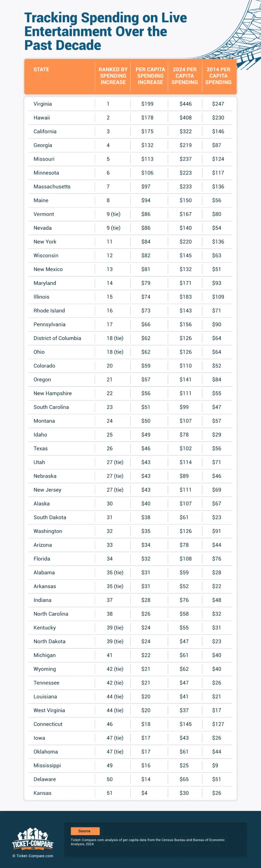Select the STATE column header

(41, 70)
